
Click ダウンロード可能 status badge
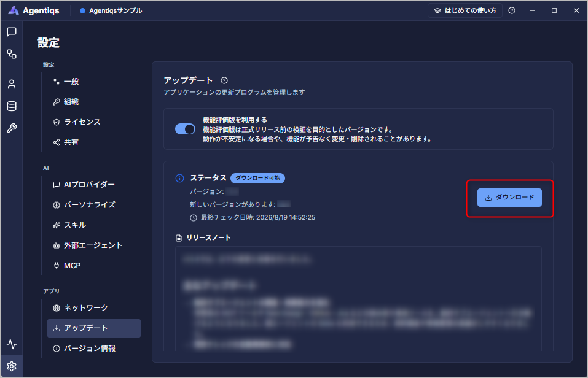click(257, 178)
